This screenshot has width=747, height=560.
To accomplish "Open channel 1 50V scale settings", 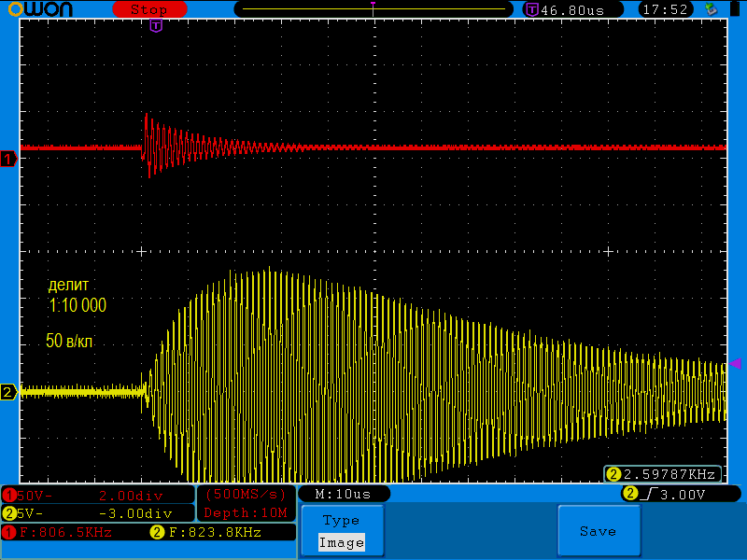I will [97, 495].
